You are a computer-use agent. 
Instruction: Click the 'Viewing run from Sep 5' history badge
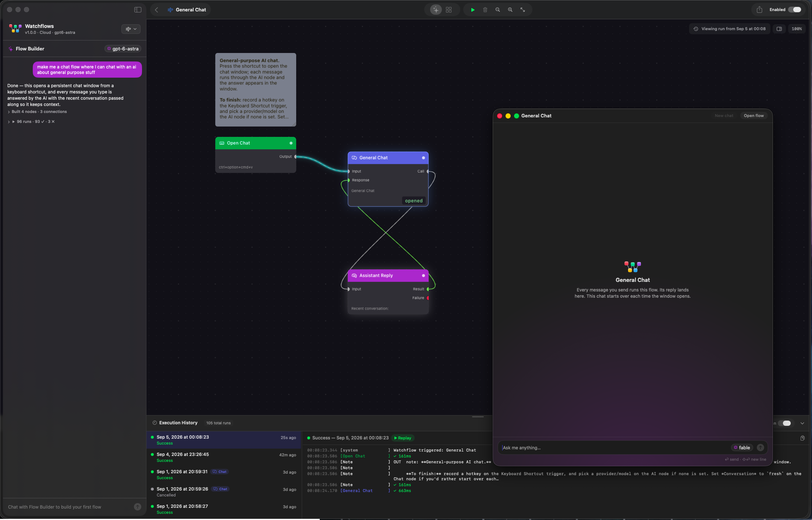[x=730, y=29]
